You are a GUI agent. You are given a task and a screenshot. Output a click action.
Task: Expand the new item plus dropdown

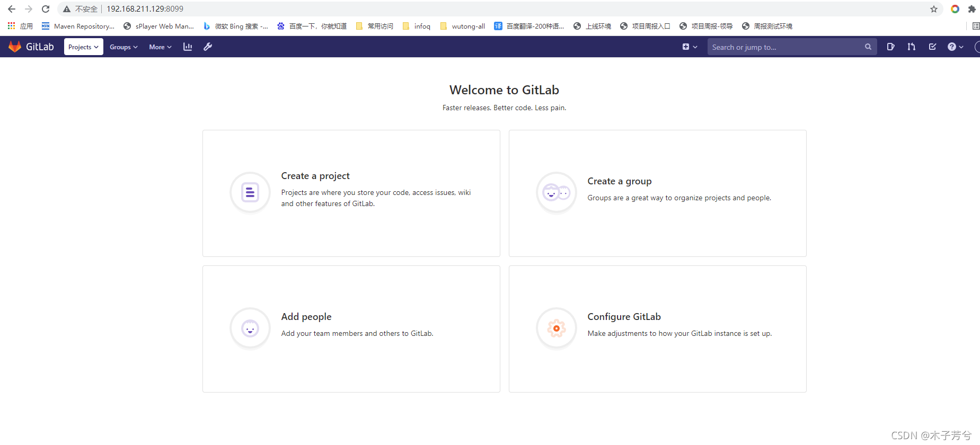pos(690,47)
